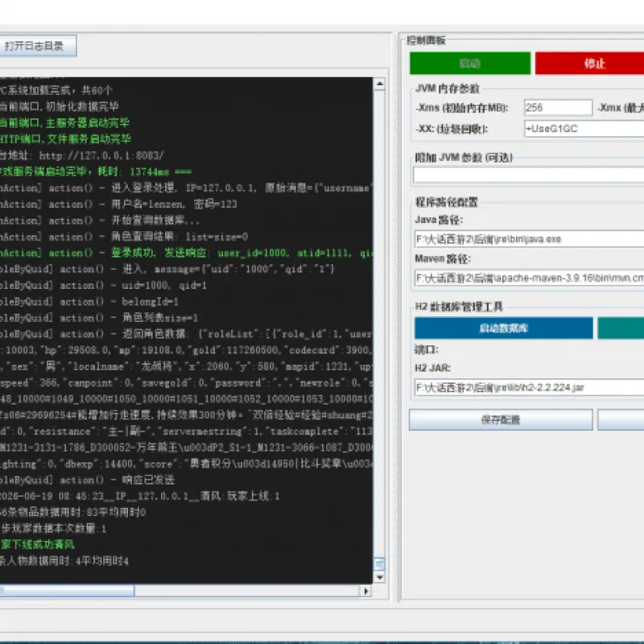Click log line 系统加载完成, 共60个
Viewport: 644px width, 644px height.
click(x=56, y=90)
